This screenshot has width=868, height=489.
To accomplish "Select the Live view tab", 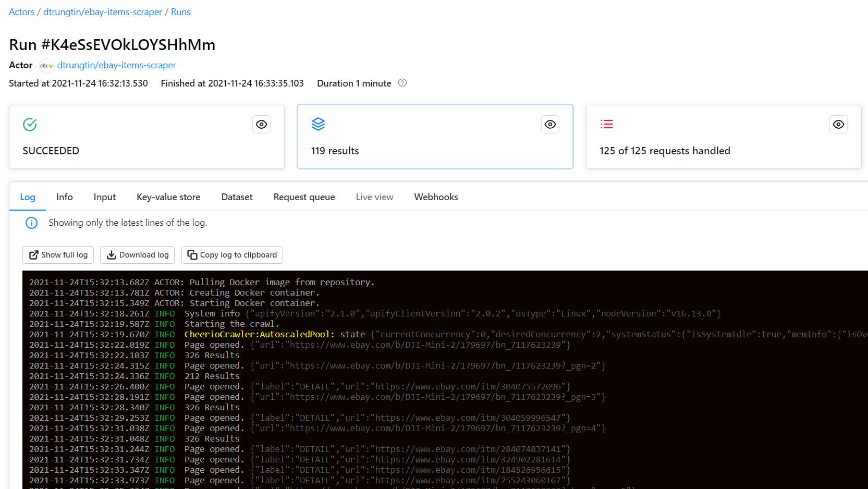I will coord(375,197).
